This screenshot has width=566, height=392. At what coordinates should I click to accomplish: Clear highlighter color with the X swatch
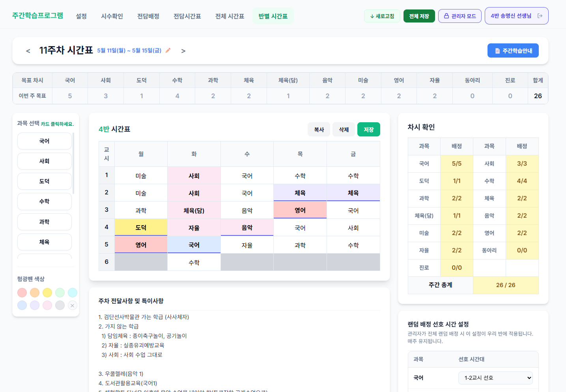pyautogui.click(x=72, y=305)
